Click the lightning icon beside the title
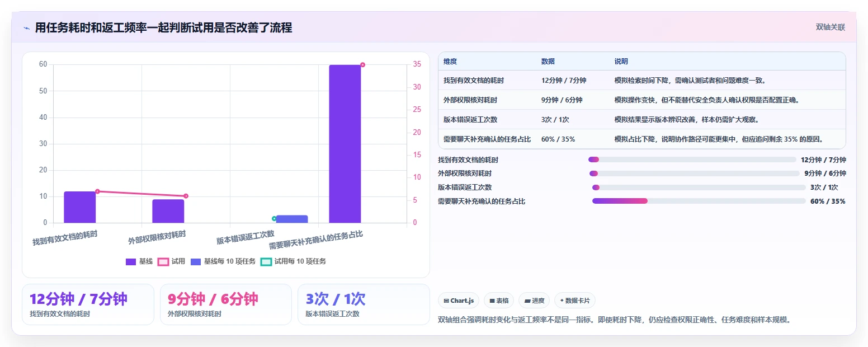 (26, 28)
